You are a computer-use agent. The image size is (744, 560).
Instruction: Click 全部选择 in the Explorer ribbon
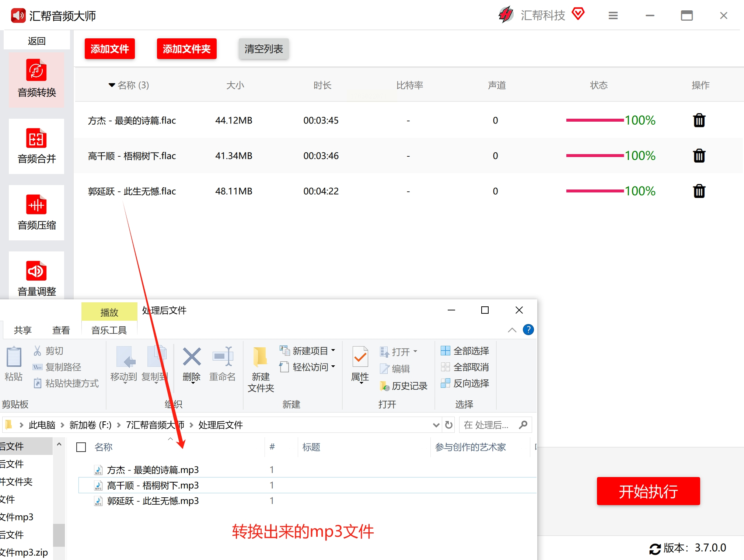coord(465,351)
